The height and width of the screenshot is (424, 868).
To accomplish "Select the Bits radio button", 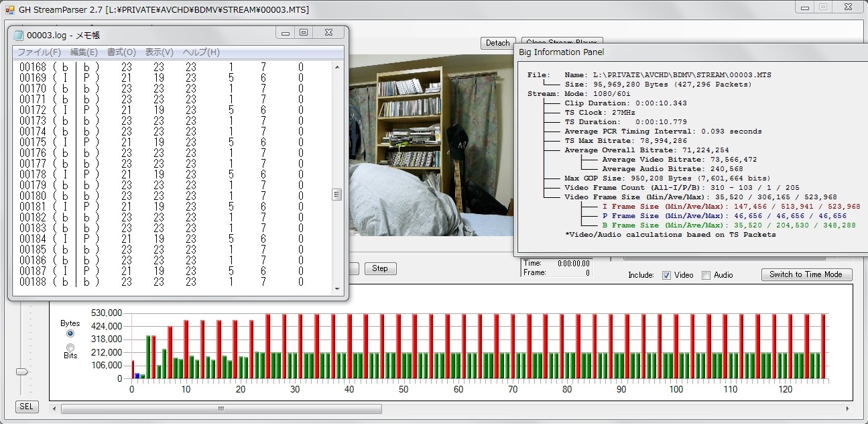I will (70, 347).
